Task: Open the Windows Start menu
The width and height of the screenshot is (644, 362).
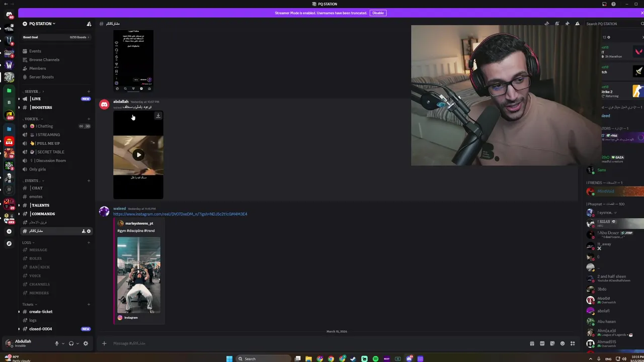Action: 229,358
